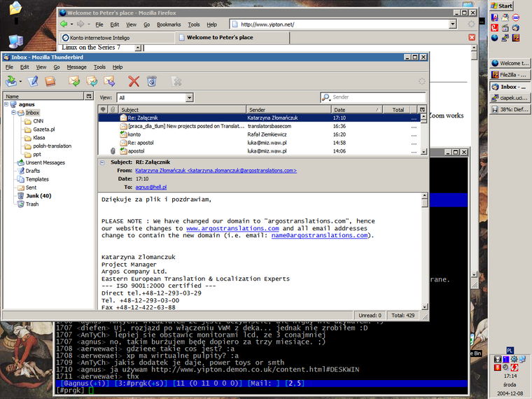Click the Reply All toolbar icon

(92, 81)
